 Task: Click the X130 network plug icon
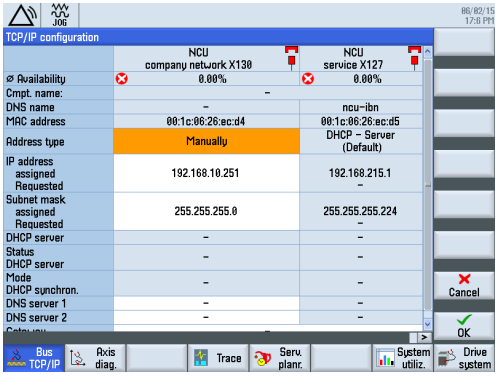pyautogui.click(x=291, y=58)
